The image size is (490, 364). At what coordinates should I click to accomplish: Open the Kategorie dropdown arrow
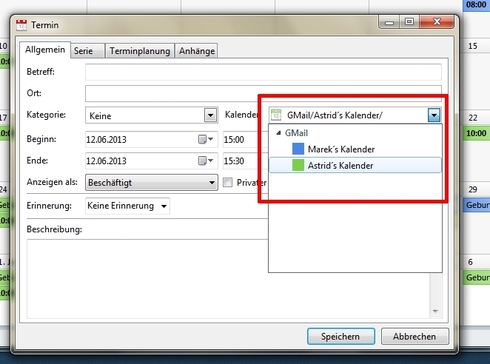210,116
